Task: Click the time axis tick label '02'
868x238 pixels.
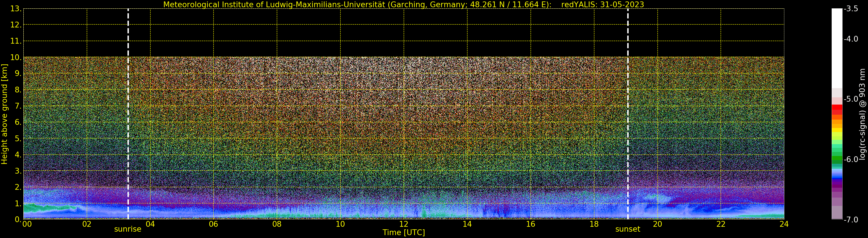Action: (x=87, y=224)
